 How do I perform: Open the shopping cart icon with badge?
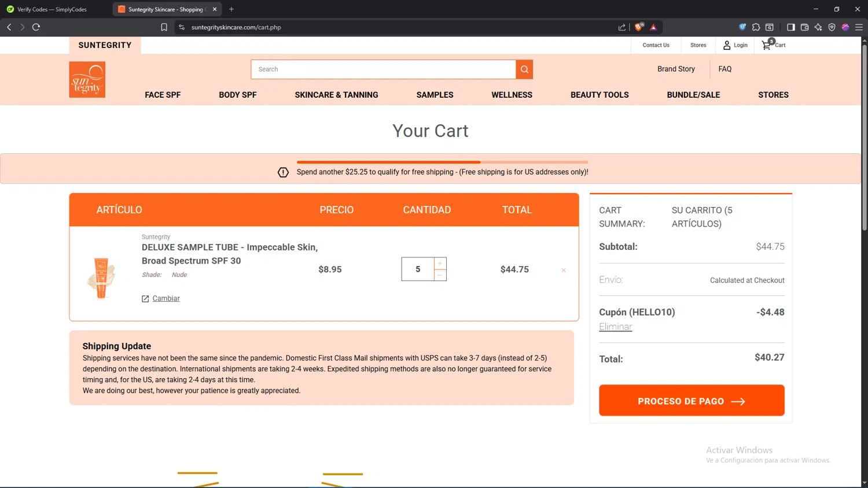pyautogui.click(x=767, y=45)
